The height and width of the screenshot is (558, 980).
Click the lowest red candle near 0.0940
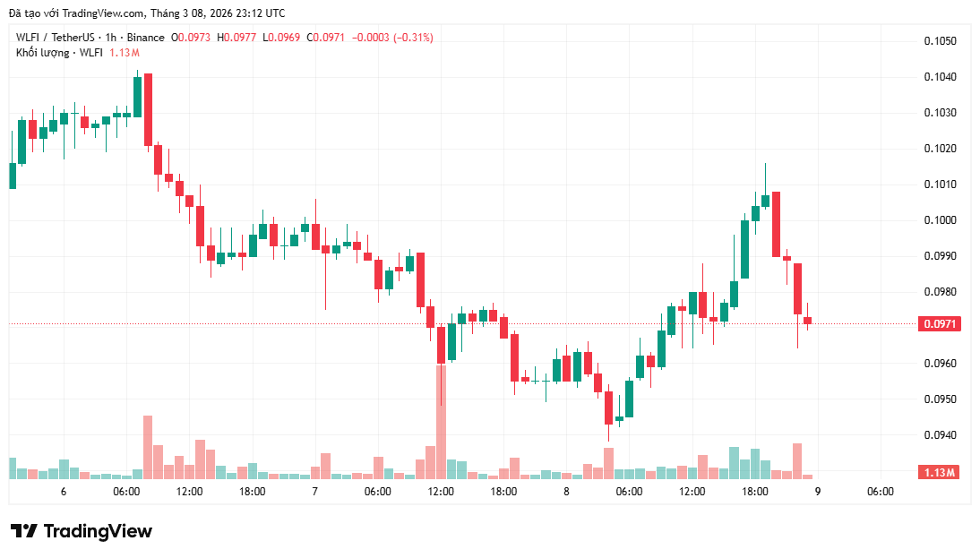point(608,408)
